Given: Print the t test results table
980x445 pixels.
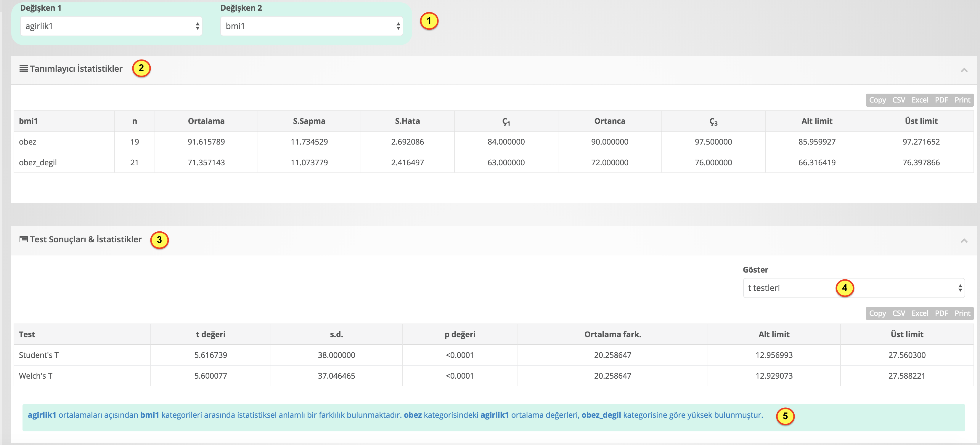Looking at the screenshot, I should [x=962, y=313].
